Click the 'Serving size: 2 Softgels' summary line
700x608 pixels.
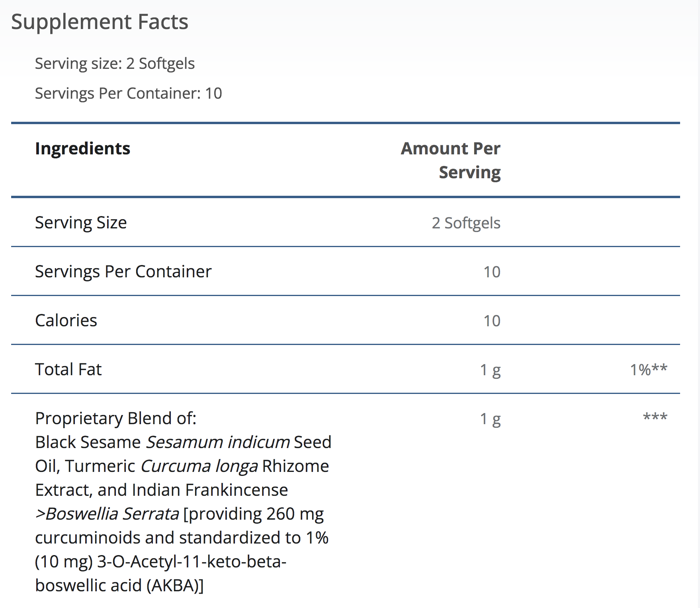pos(115,64)
